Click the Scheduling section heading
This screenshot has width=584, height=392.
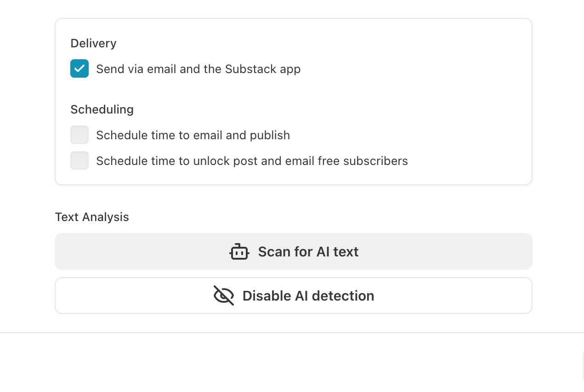(102, 109)
